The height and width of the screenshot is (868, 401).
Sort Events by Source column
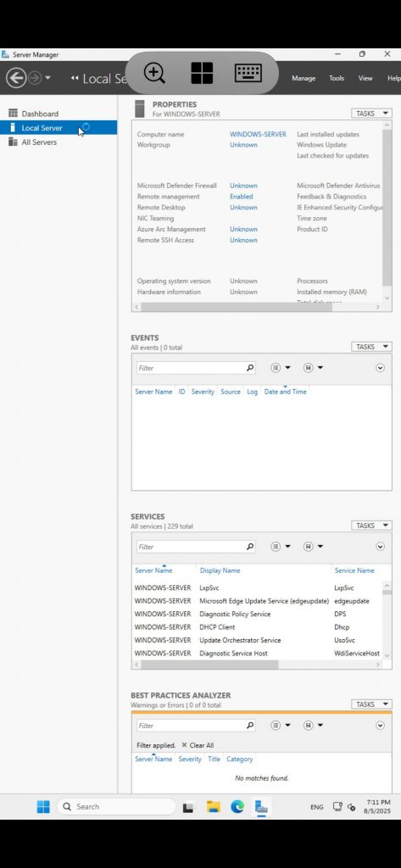(231, 392)
